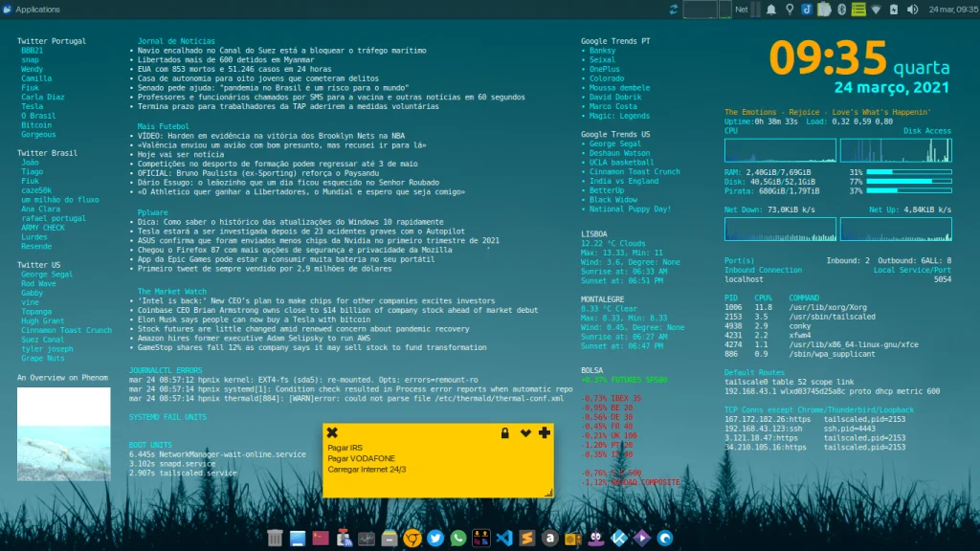
Task: Launch Sublime Text from the dock
Action: pos(527,538)
